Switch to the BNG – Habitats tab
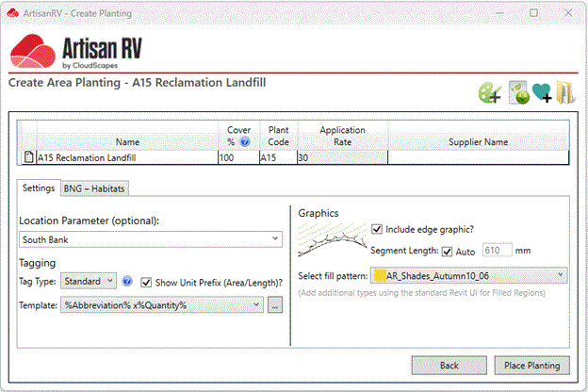This screenshot has width=588, height=392. click(94, 188)
